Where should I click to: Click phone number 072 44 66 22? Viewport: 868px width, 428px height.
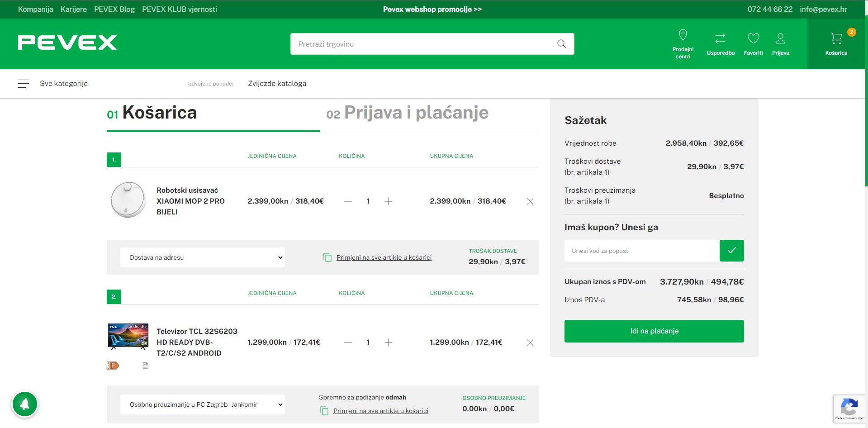(x=770, y=9)
